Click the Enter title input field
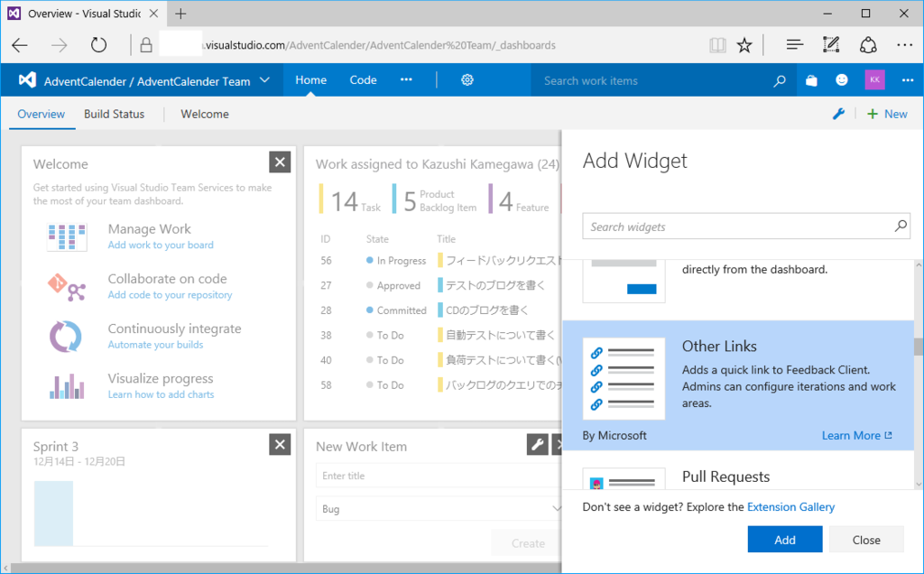 tap(439, 475)
